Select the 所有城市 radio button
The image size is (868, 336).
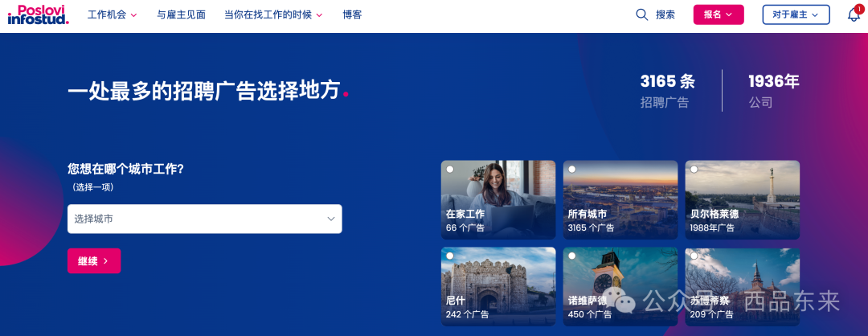pyautogui.click(x=572, y=169)
